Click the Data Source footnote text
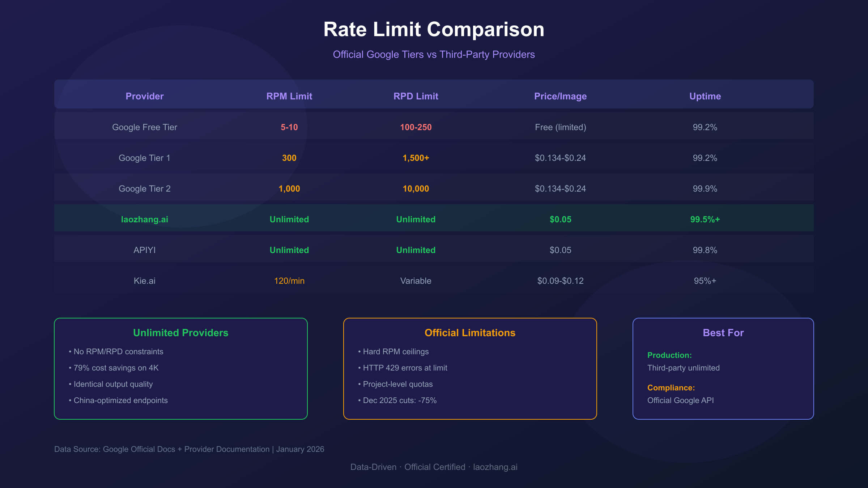 tap(189, 449)
